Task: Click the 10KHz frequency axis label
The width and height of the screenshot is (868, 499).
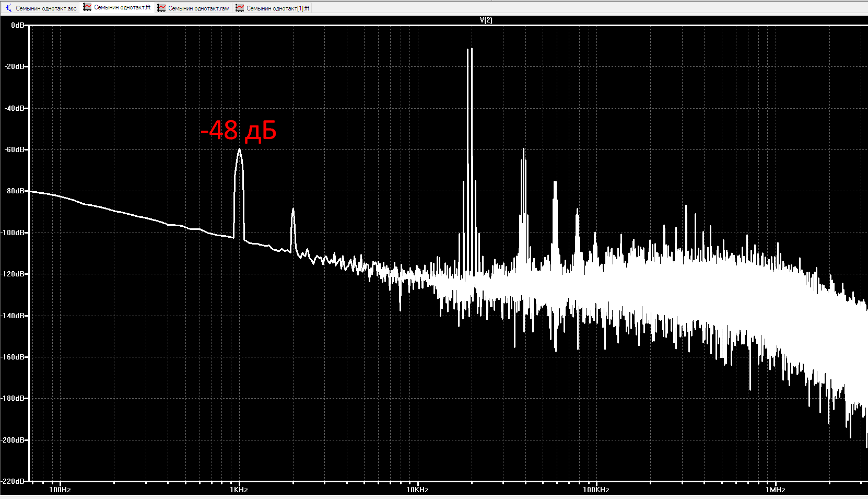Action: 417,490
